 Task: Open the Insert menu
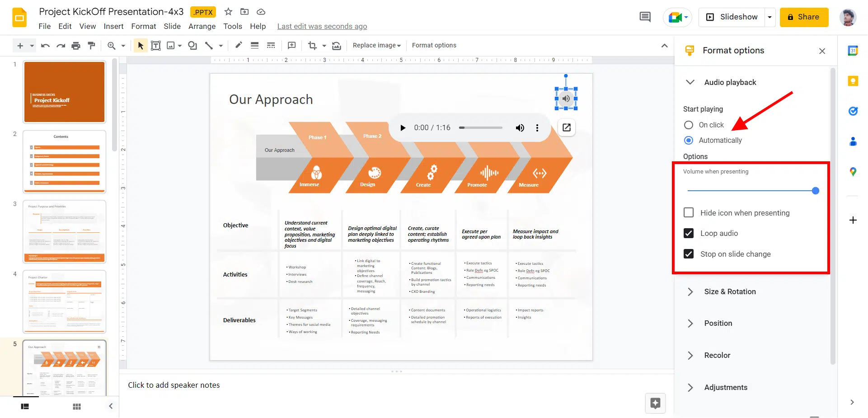(113, 26)
